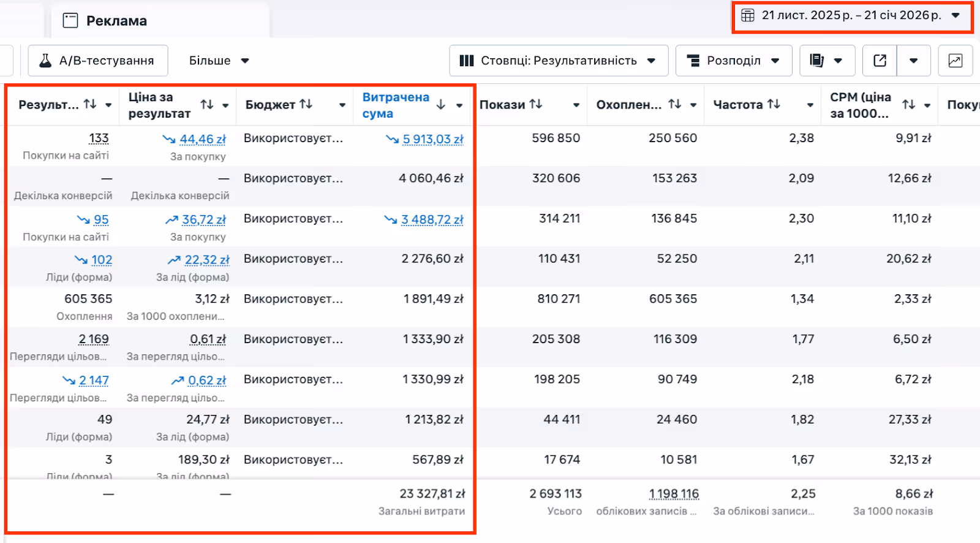Click the calendar icon in date picker
Viewport: 980px width, 543px height.
pyautogui.click(x=748, y=15)
